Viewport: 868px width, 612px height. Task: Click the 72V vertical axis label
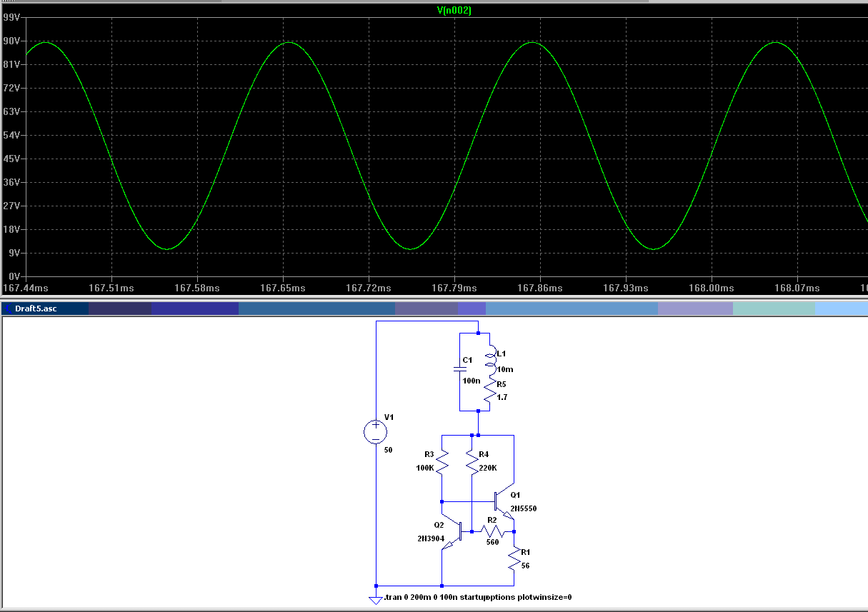click(x=11, y=89)
